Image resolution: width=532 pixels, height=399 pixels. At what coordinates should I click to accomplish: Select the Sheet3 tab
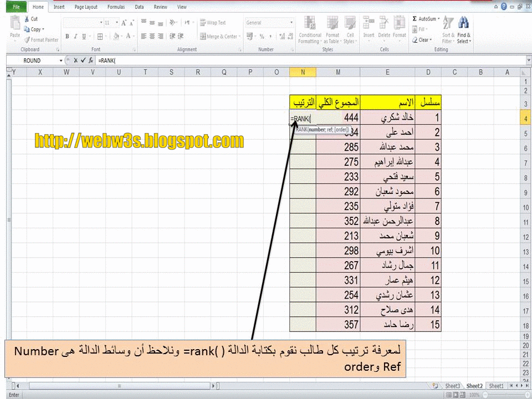[452, 386]
